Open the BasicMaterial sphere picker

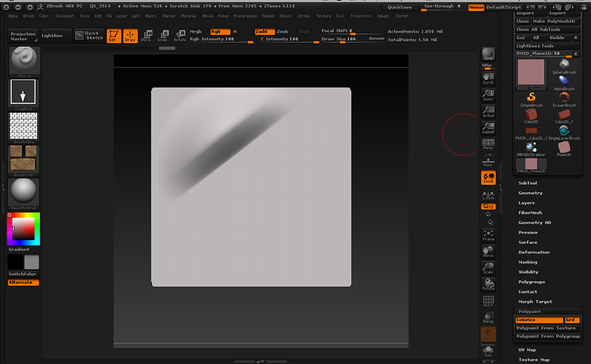pyautogui.click(x=24, y=192)
